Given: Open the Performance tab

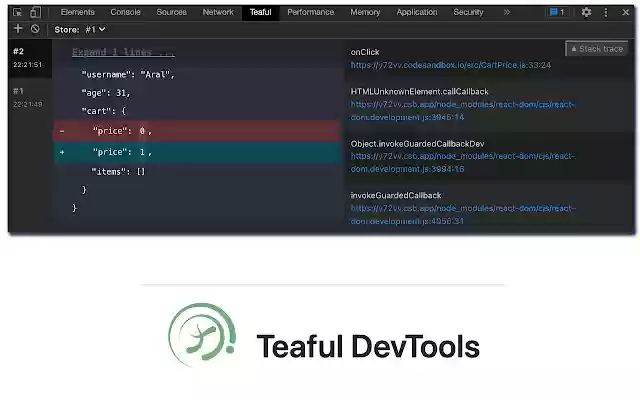Looking at the screenshot, I should (310, 12).
